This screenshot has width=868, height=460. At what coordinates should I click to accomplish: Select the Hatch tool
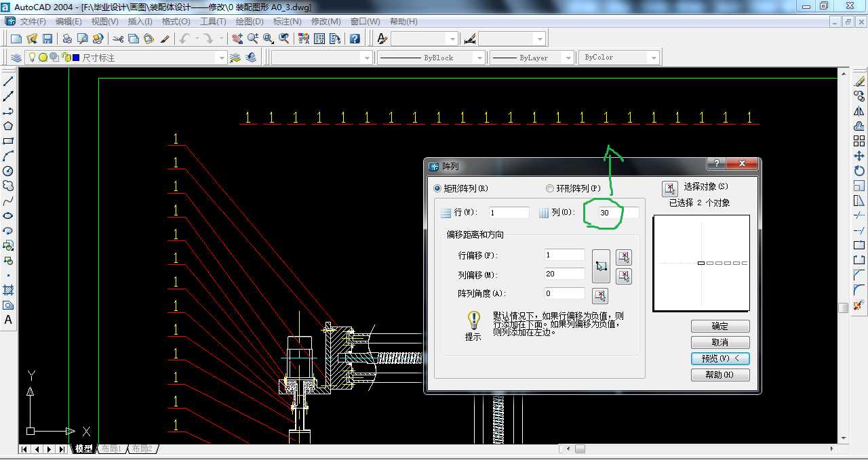[8, 290]
